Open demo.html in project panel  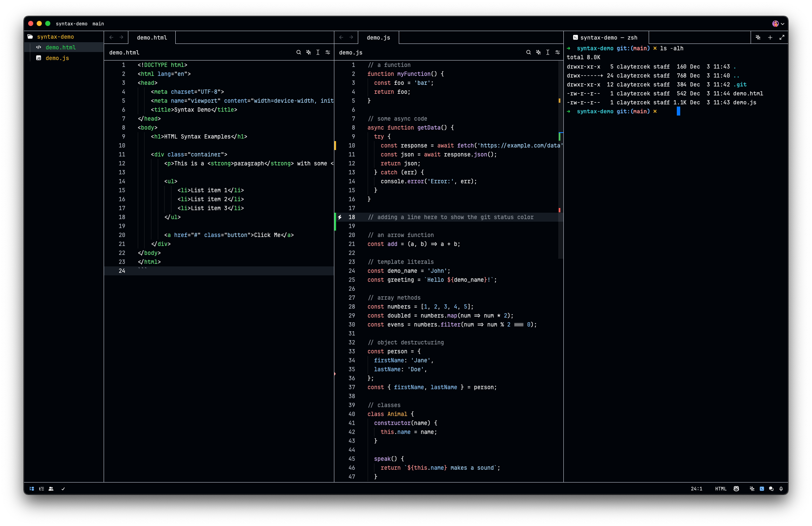(x=64, y=47)
